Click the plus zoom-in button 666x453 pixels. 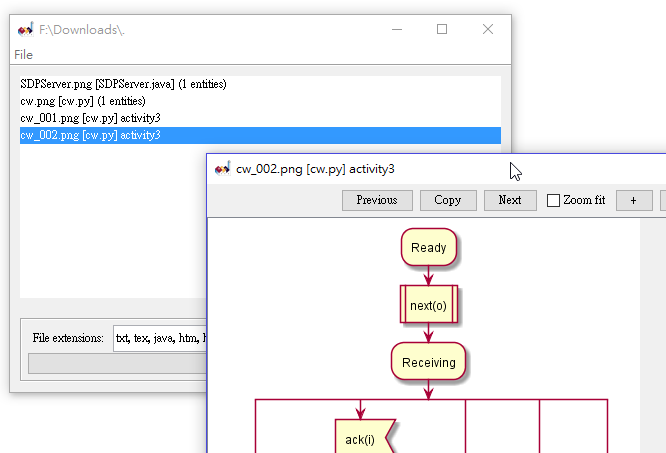[634, 200]
